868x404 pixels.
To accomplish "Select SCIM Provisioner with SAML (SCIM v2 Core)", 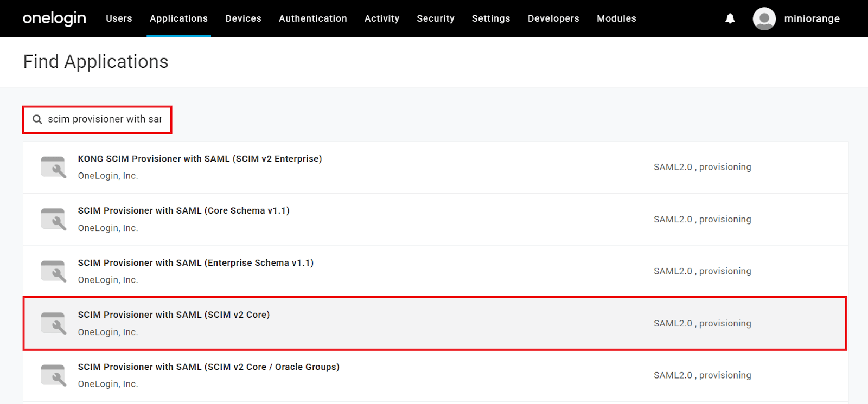I will click(174, 315).
